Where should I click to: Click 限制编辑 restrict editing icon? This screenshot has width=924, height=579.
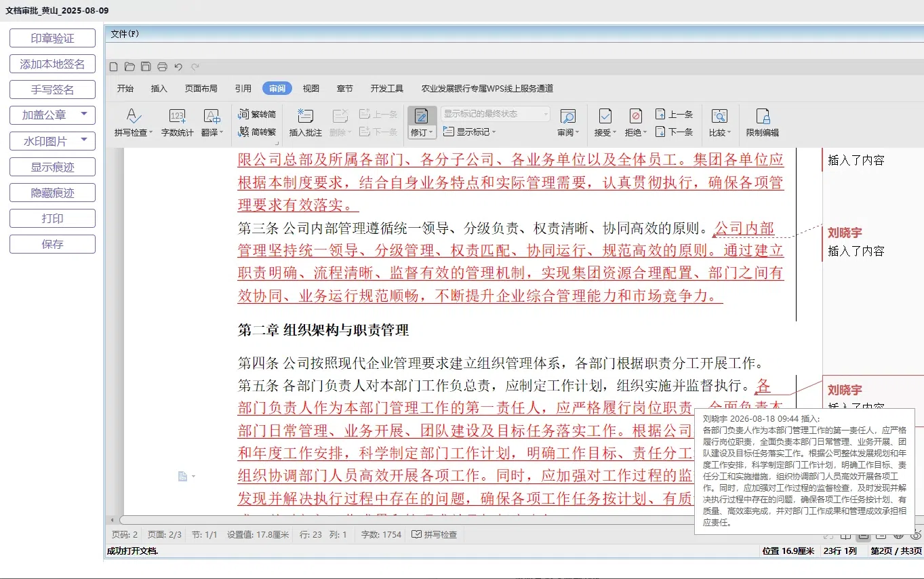763,116
